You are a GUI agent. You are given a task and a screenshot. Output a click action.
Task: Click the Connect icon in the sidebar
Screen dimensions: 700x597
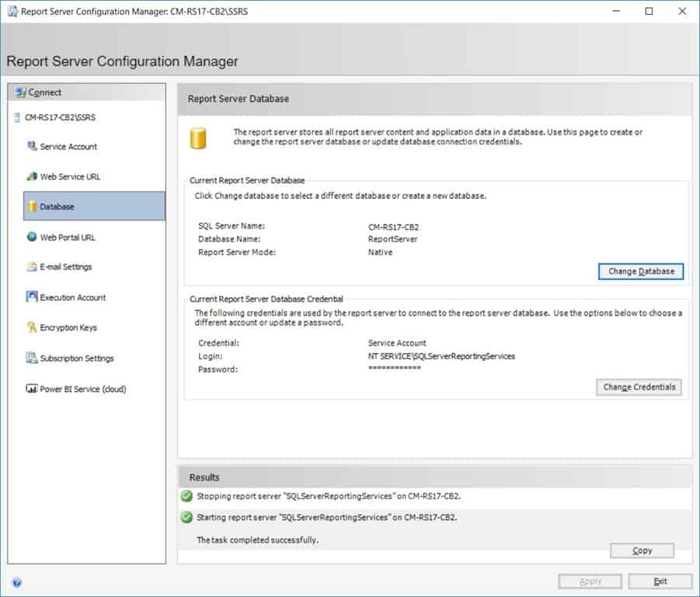coord(20,93)
